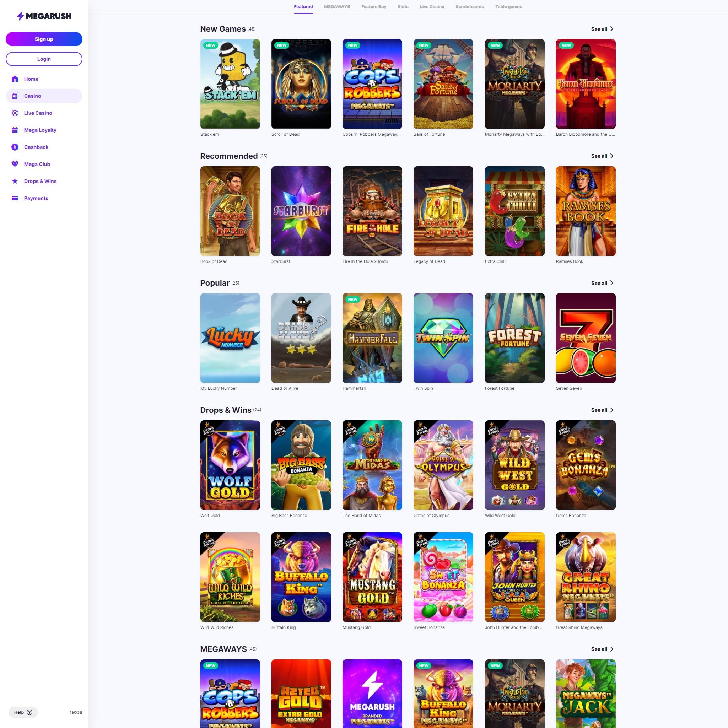Click the Drops & Wins sidebar icon
728x728 pixels.
[x=15, y=180]
